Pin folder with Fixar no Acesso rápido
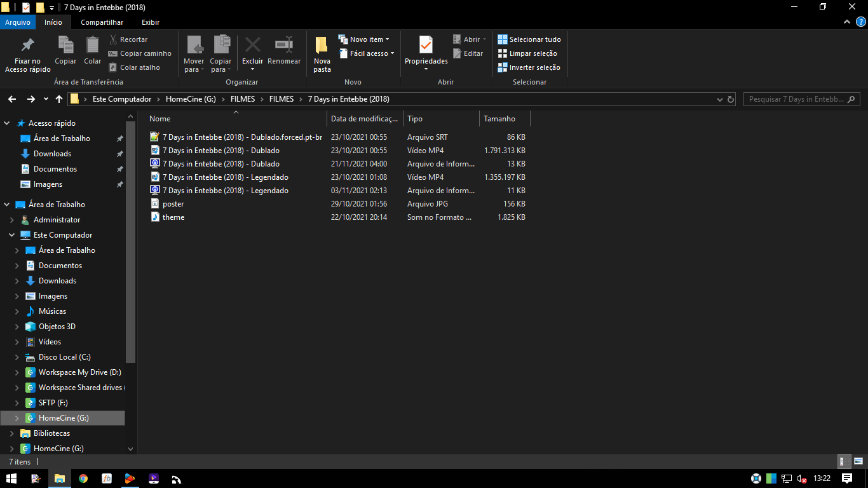This screenshot has height=488, width=868. pyautogui.click(x=28, y=54)
